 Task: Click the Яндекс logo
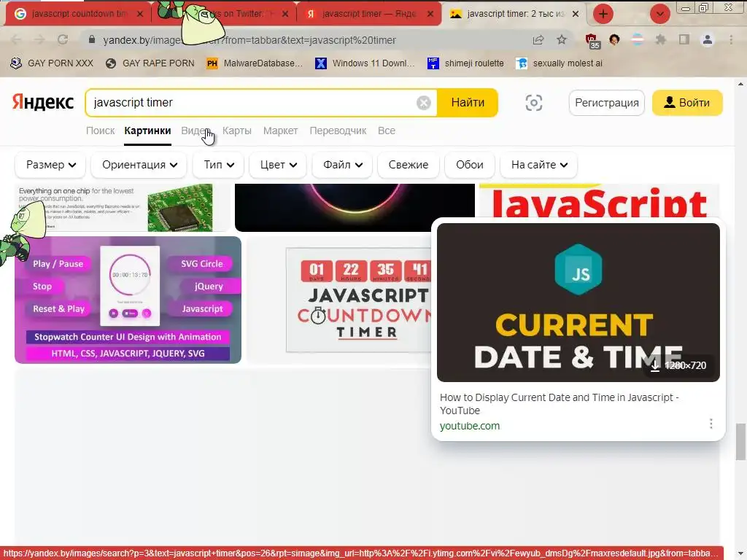(43, 102)
